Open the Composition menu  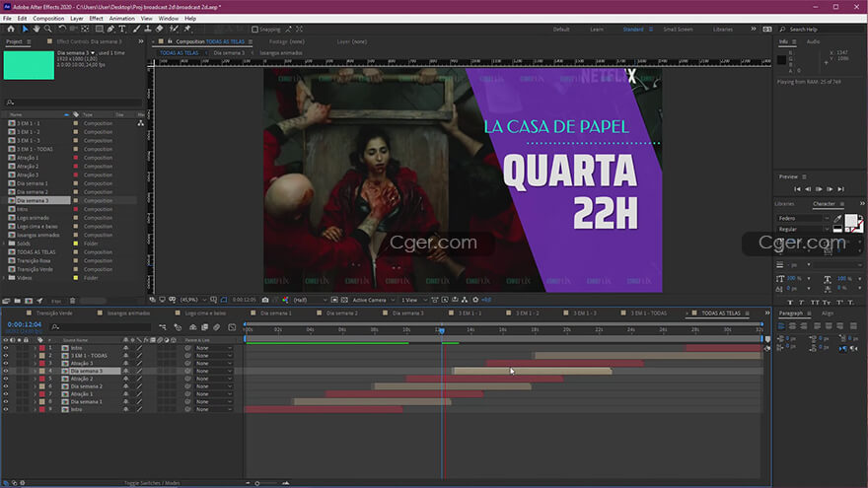click(48, 19)
